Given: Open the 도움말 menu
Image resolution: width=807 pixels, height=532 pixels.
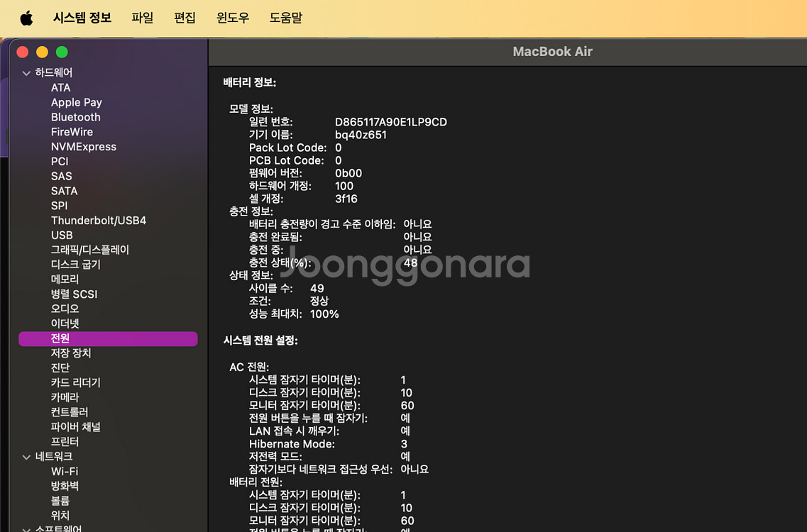Looking at the screenshot, I should click(285, 18).
